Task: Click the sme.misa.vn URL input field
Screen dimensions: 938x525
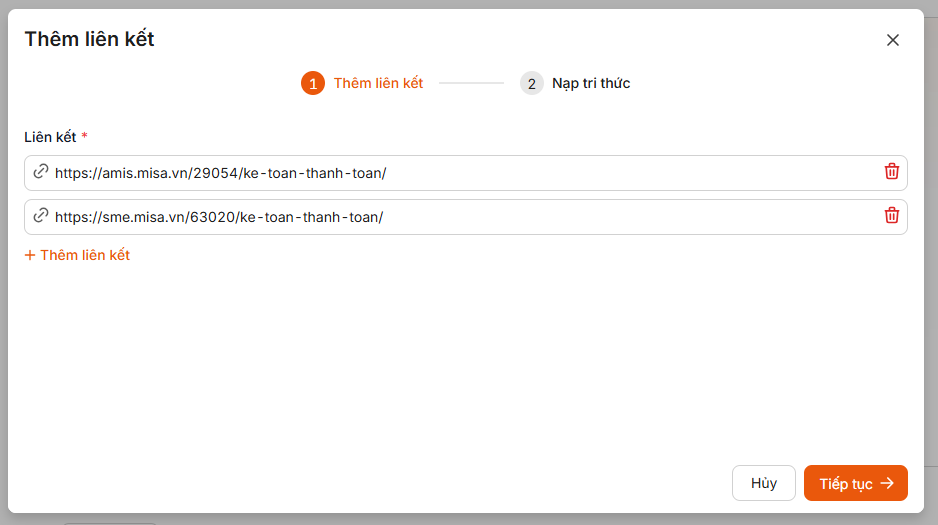Action: point(465,217)
